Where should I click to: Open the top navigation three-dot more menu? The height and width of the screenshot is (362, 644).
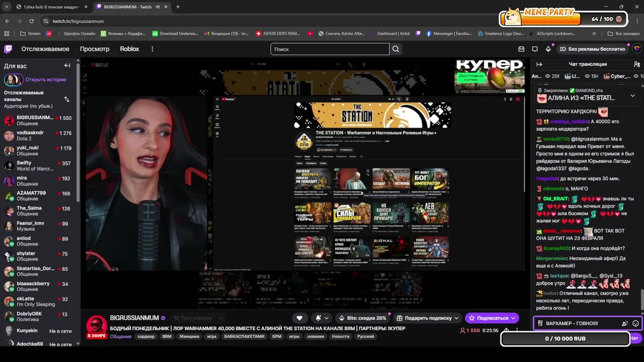[x=152, y=49]
